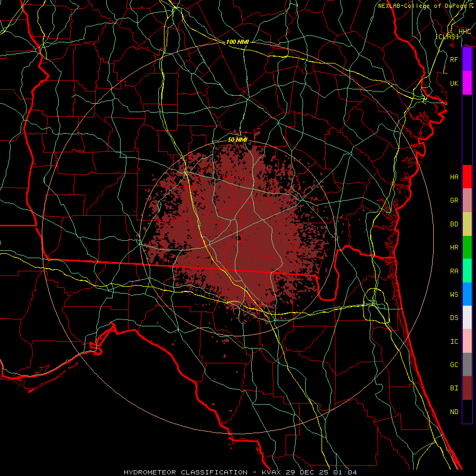Click the DS legend label
This screenshot has width=476, height=476.
coord(454,317)
